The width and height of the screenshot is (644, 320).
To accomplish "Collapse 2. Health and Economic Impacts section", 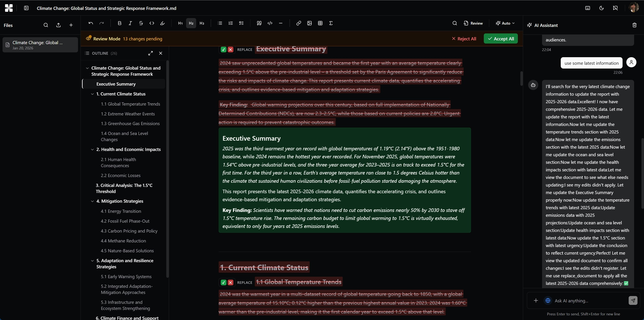I will tap(93, 149).
